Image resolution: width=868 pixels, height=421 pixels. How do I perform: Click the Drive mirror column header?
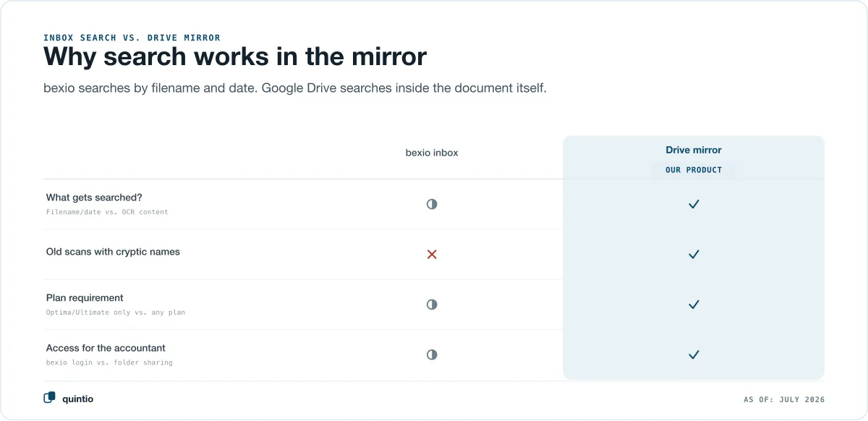coord(694,150)
